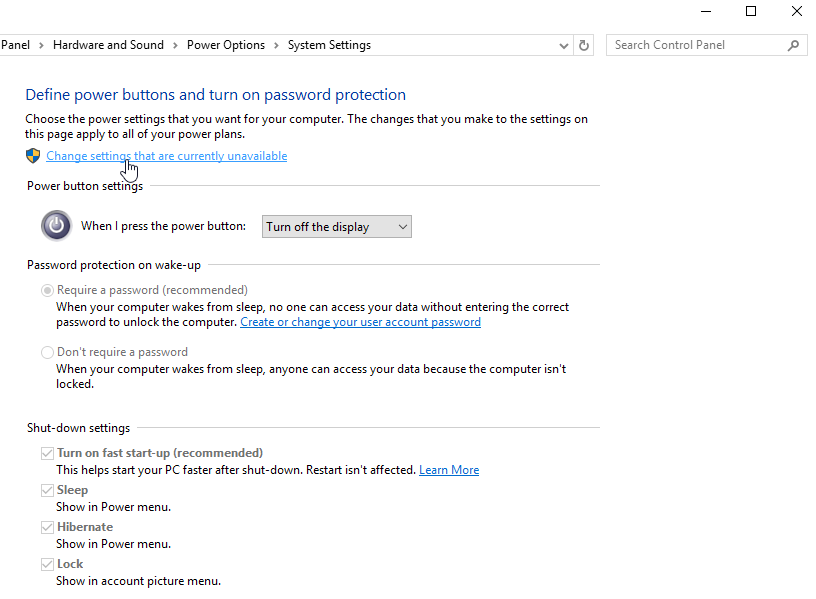Expand the address bar history dropdown
This screenshot has width=816, height=599.
564,45
